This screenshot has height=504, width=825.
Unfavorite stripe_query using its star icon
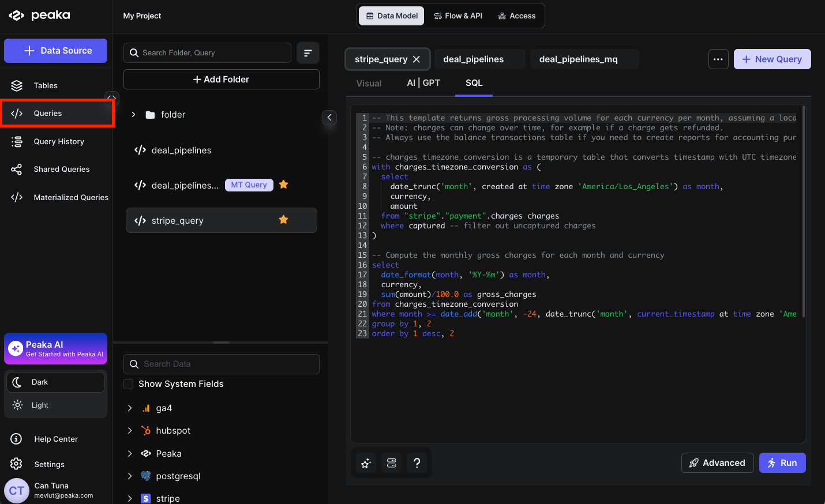point(283,220)
